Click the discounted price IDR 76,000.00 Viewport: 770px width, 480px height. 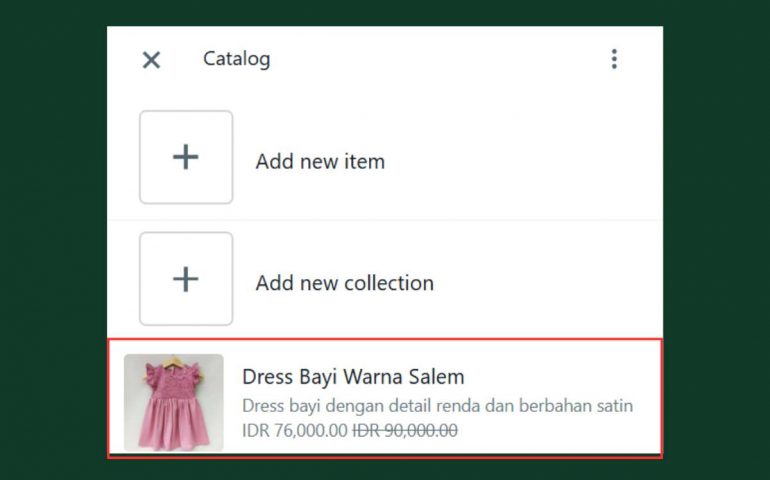(294, 430)
